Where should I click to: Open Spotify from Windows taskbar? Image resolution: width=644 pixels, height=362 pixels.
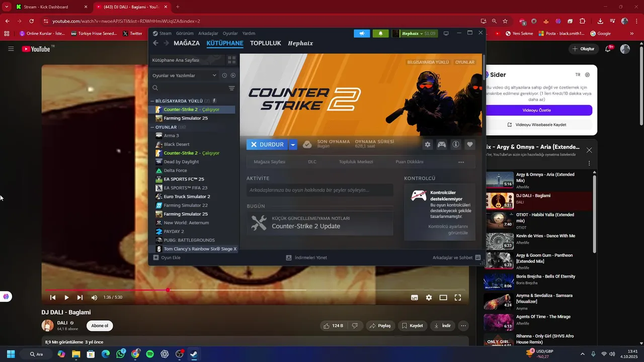point(150,354)
